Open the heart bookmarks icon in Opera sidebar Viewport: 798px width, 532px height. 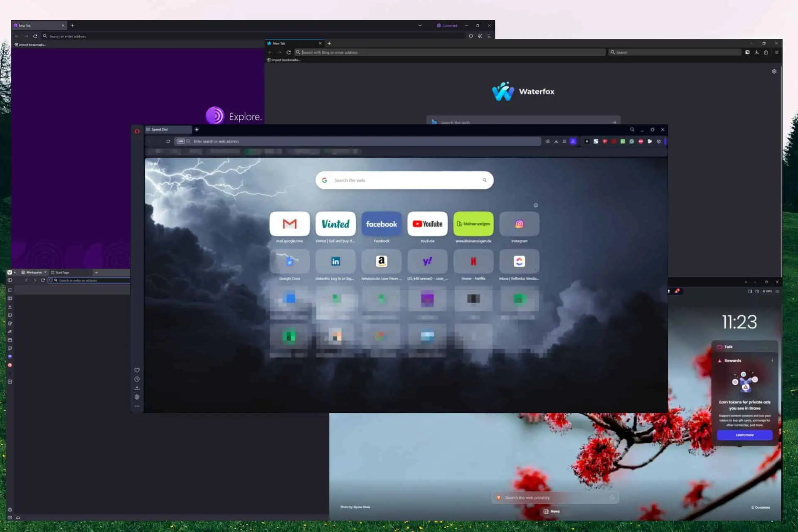[137, 370]
